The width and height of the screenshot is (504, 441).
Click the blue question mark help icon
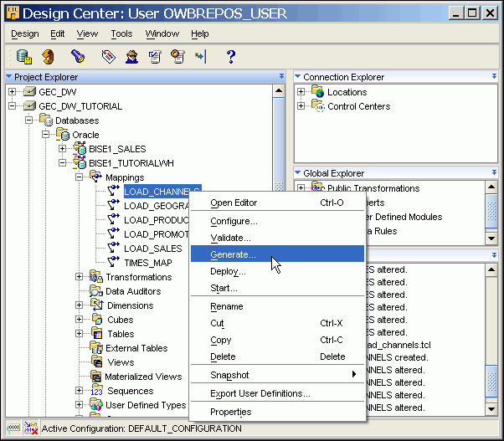(231, 57)
